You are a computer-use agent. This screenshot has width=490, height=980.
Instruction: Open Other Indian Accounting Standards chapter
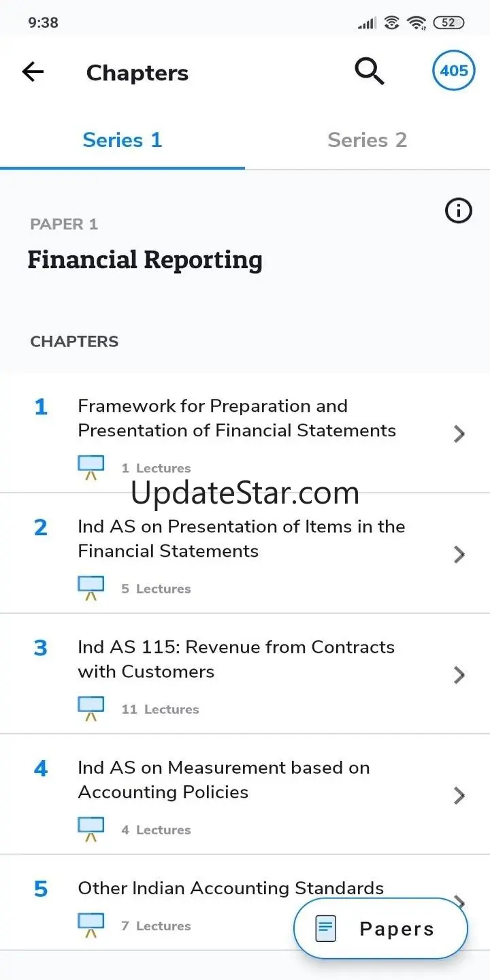[x=231, y=888]
